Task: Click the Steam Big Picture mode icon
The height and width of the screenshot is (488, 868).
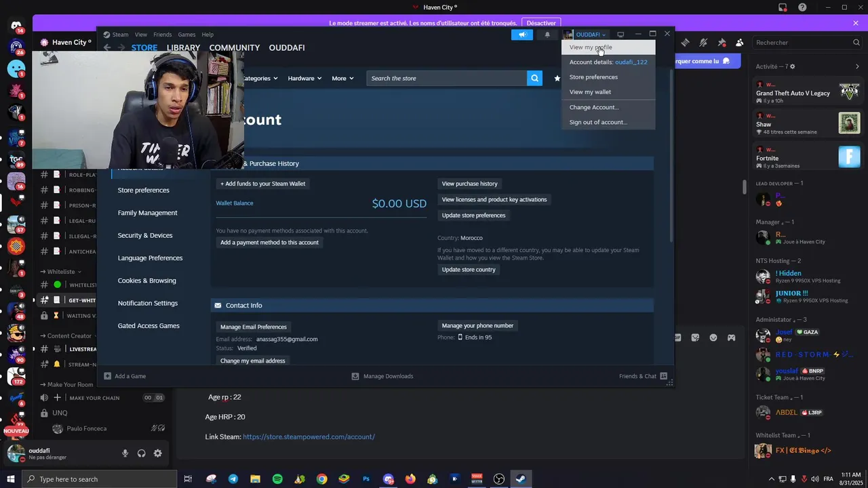Action: pos(620,35)
